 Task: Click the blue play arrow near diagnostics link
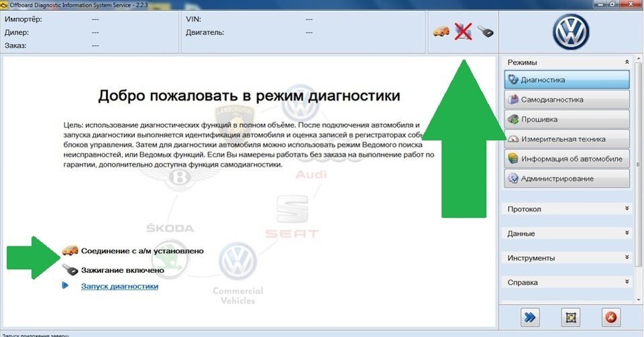pos(66,285)
